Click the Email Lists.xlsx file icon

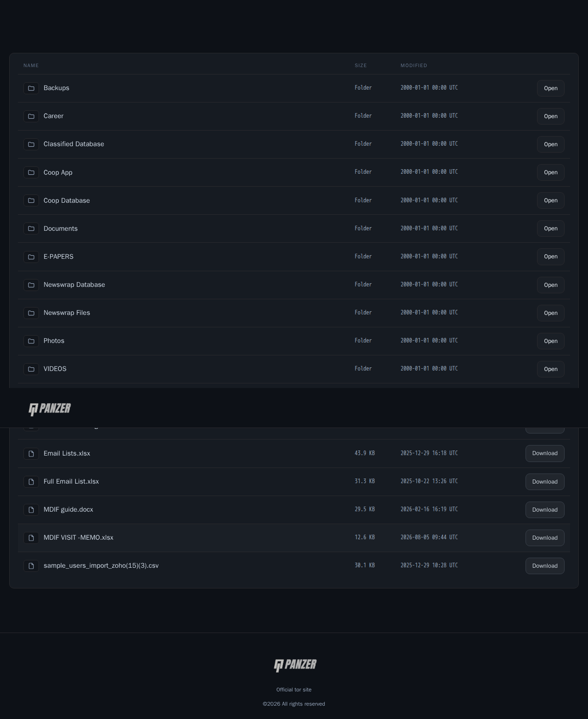(x=31, y=454)
